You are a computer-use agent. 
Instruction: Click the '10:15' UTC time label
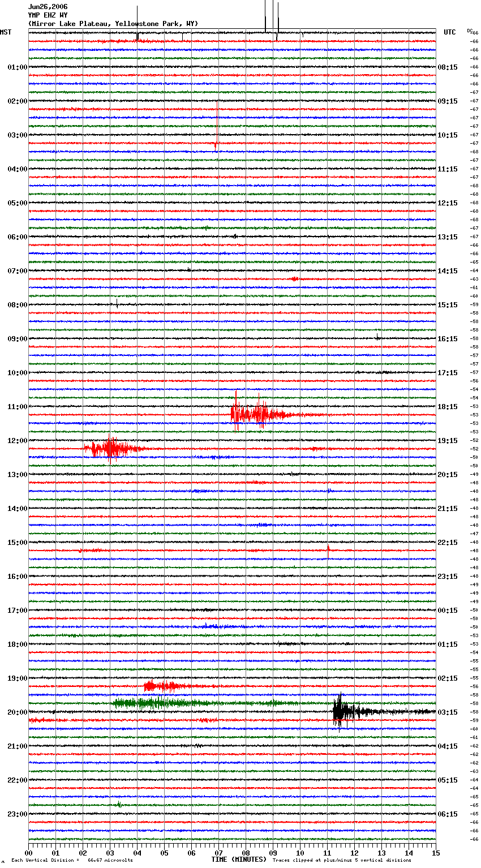(x=448, y=135)
